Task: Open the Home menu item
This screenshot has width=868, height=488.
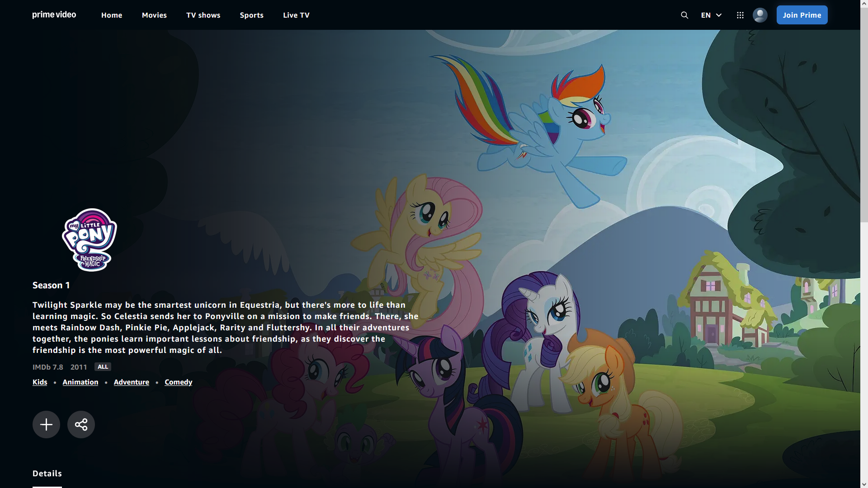Action: [112, 15]
